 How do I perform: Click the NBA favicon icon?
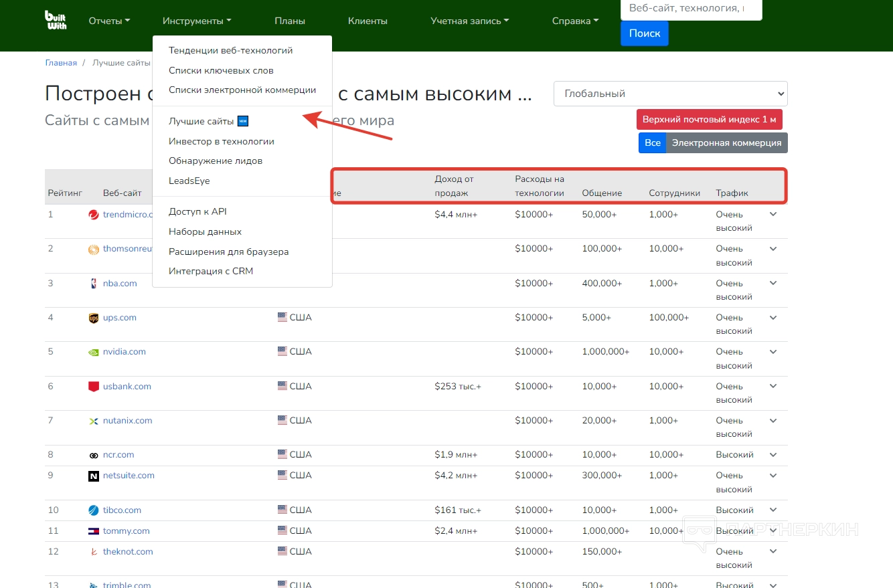coord(94,284)
